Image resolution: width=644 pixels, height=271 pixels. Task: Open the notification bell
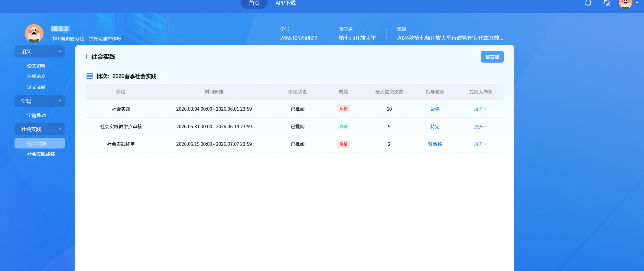pyautogui.click(x=588, y=3)
